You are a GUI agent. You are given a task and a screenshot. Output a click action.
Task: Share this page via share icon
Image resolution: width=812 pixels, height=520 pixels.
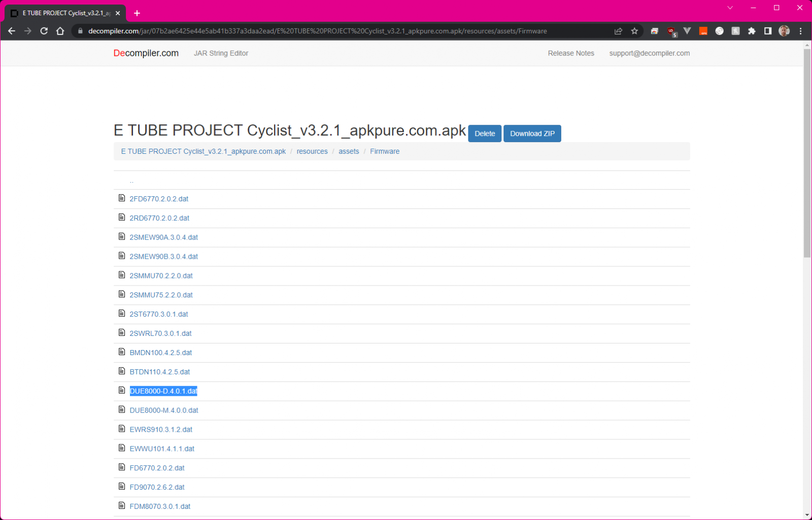(x=618, y=31)
